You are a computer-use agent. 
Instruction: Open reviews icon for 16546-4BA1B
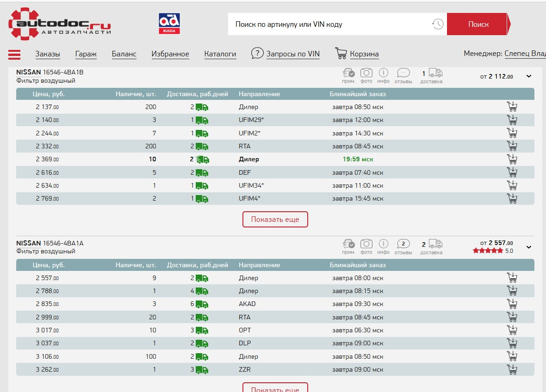(403, 73)
